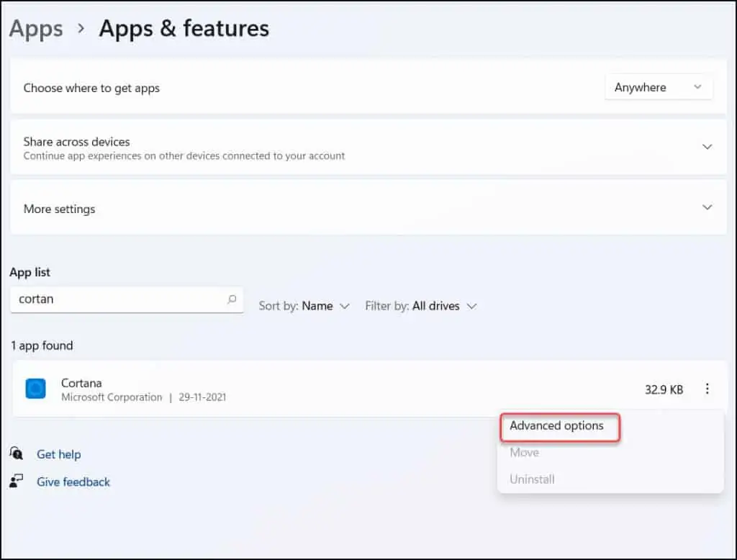
Task: Open the Anywhere dropdown for app sources
Action: (x=659, y=88)
